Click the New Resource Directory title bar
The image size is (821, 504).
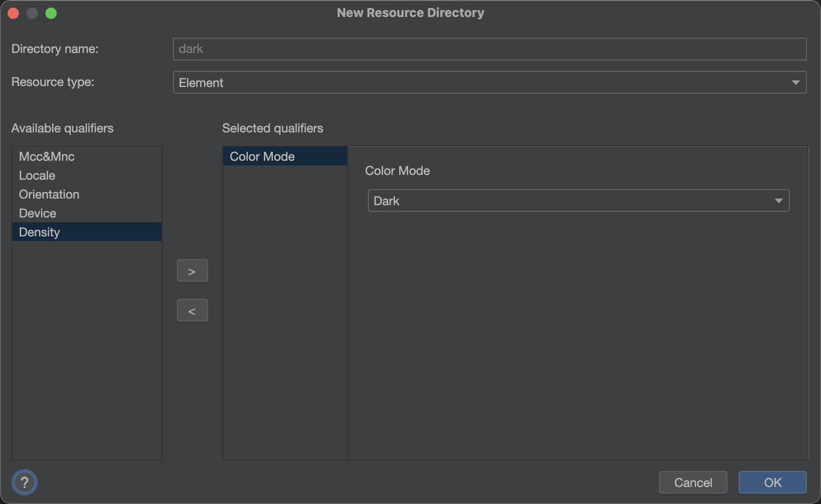click(410, 13)
